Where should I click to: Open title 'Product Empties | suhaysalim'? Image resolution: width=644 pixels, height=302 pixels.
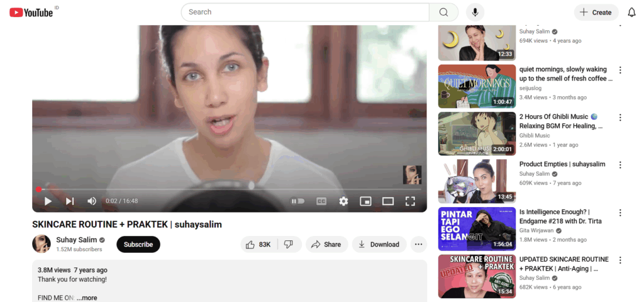[562, 164]
